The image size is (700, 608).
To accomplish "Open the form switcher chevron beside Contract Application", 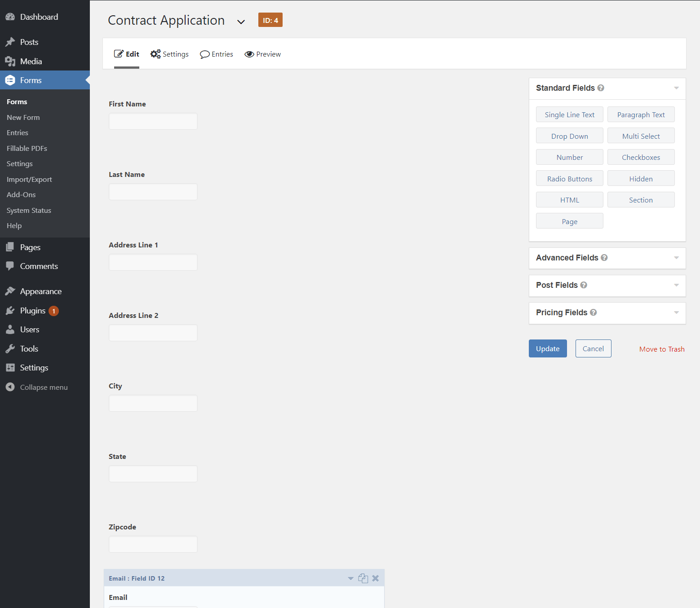I will coord(241,21).
